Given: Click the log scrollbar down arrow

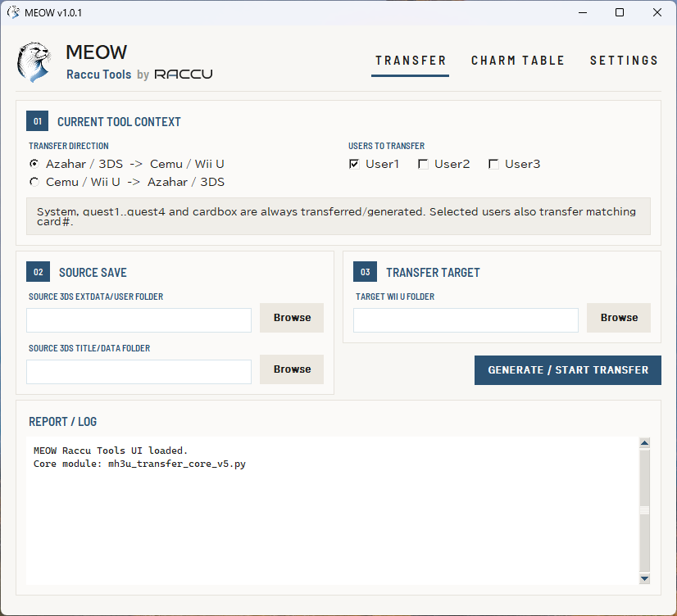Looking at the screenshot, I should point(644,578).
